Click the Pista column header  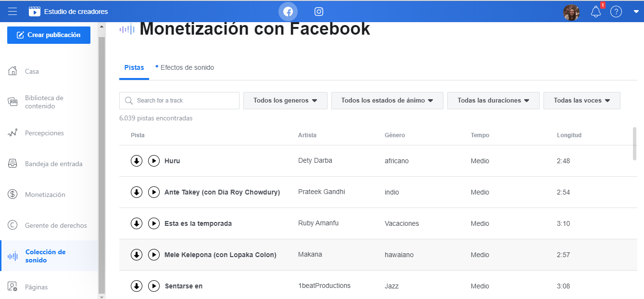(138, 135)
